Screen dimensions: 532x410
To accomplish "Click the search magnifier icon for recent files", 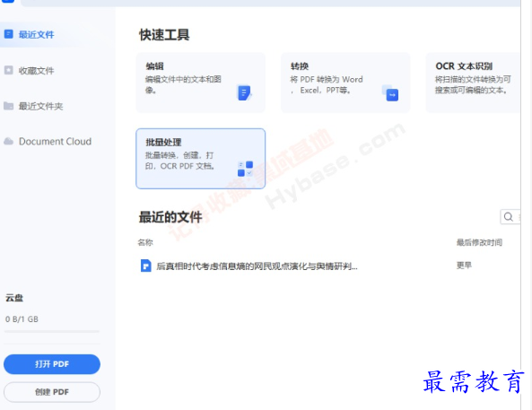I will point(509,216).
